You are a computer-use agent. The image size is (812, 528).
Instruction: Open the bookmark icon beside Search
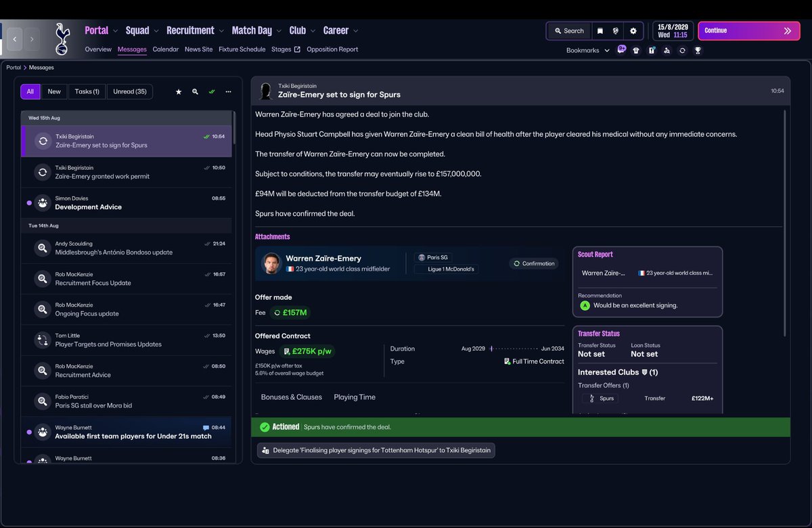600,30
